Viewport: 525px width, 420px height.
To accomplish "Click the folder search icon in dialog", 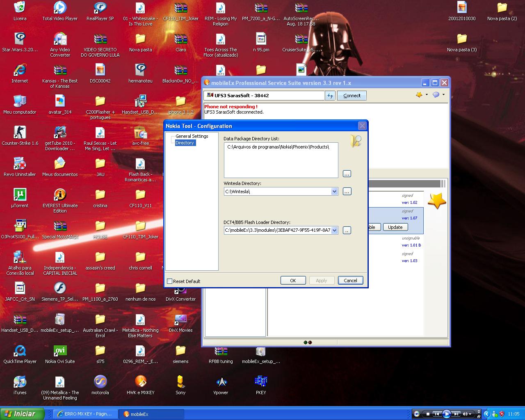I will click(x=355, y=141).
